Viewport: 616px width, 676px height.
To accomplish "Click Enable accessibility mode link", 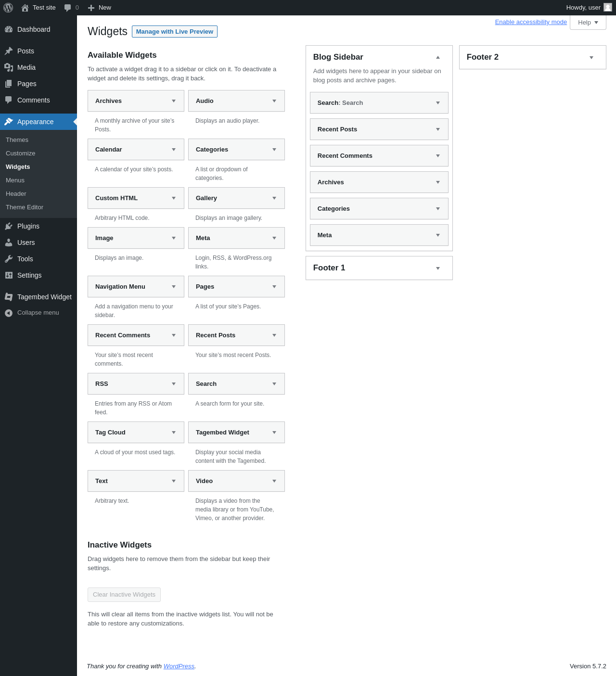I will point(531,22).
